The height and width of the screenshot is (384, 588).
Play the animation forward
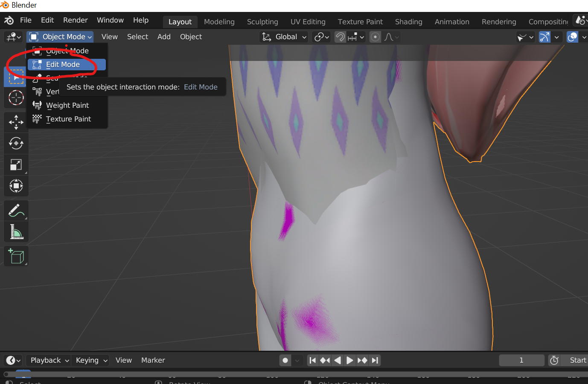click(349, 361)
